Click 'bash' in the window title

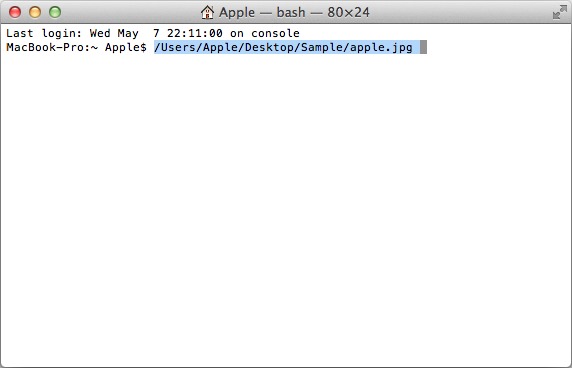(291, 12)
